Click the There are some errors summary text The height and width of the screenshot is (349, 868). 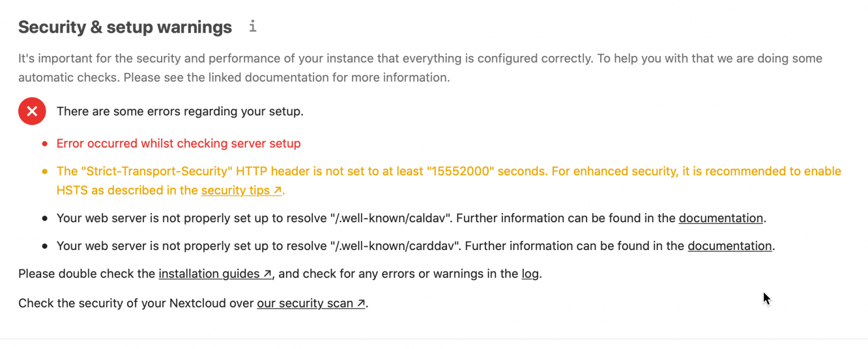pyautogui.click(x=180, y=111)
